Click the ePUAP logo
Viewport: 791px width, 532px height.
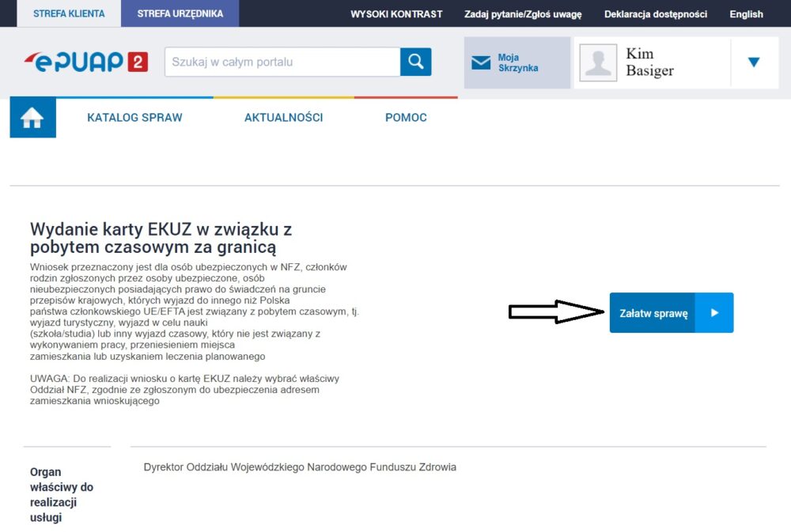85,62
